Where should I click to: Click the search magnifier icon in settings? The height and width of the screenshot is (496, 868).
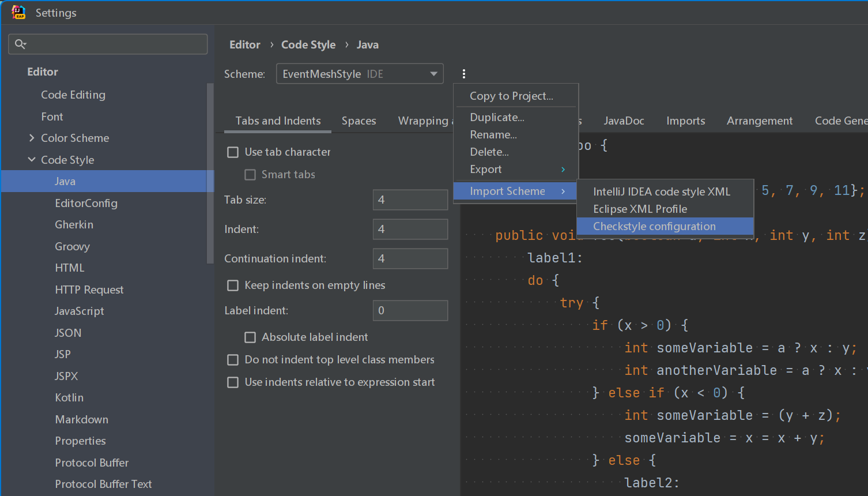pyautogui.click(x=21, y=44)
